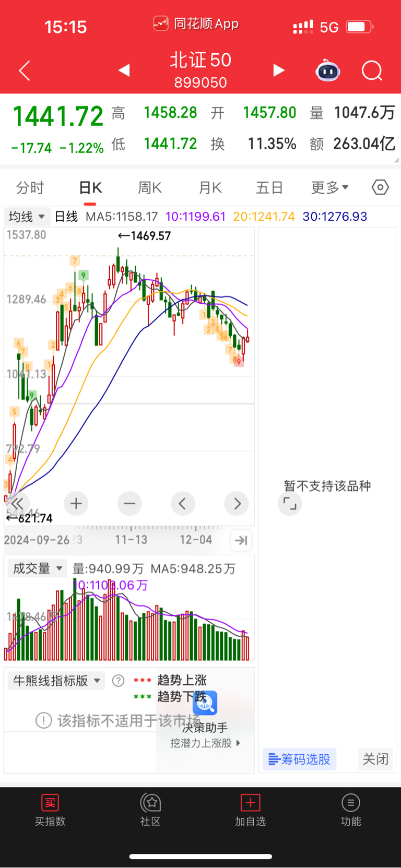The width and height of the screenshot is (401, 868).
Task: Move chart right with single chevron
Action: pyautogui.click(x=237, y=504)
